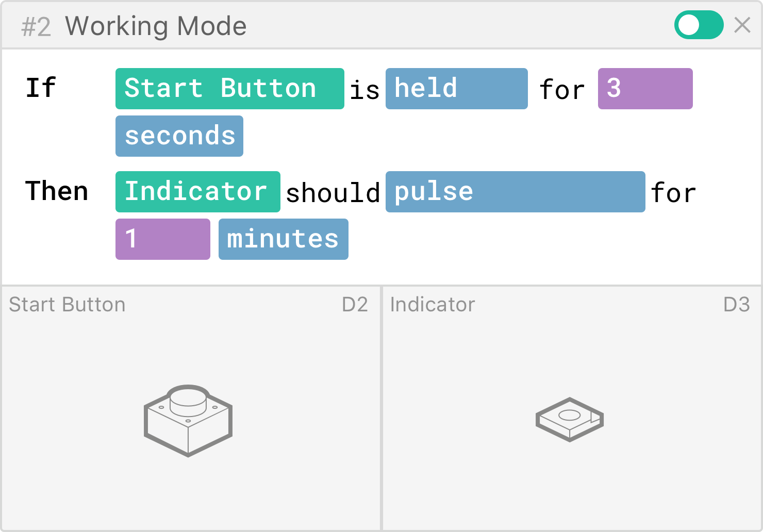Change the 'pulse' action dropdown
763x532 pixels.
515,192
